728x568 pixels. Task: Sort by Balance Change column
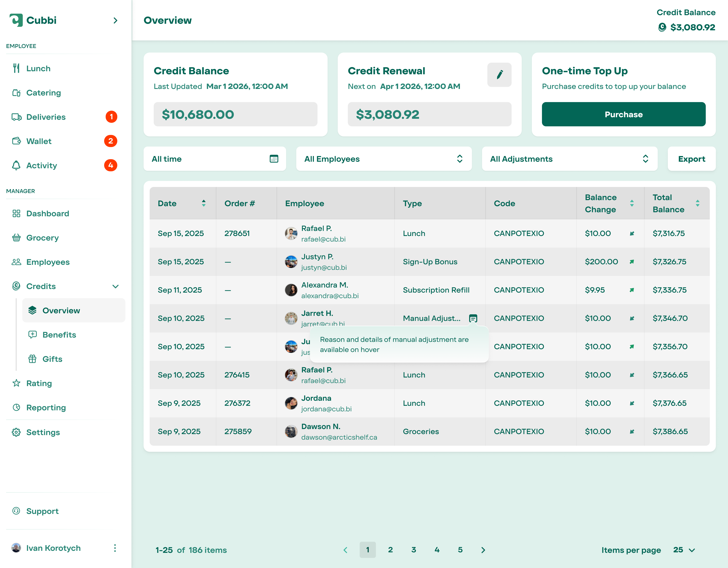pos(632,203)
